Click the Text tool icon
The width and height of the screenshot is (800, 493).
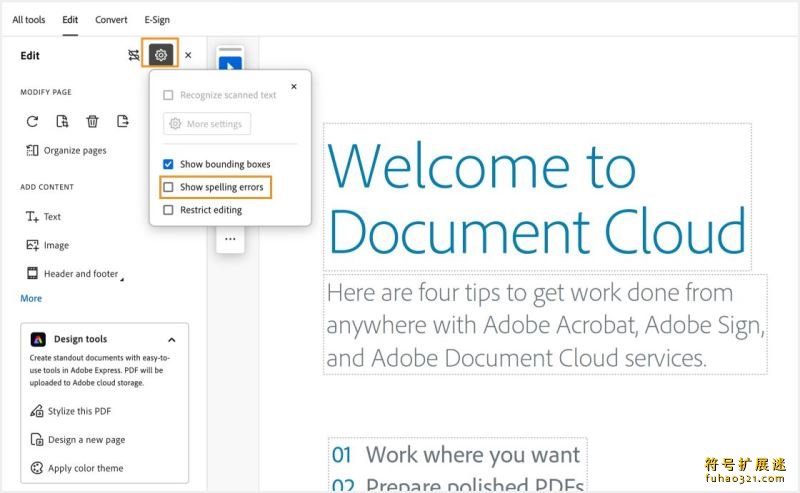(32, 216)
